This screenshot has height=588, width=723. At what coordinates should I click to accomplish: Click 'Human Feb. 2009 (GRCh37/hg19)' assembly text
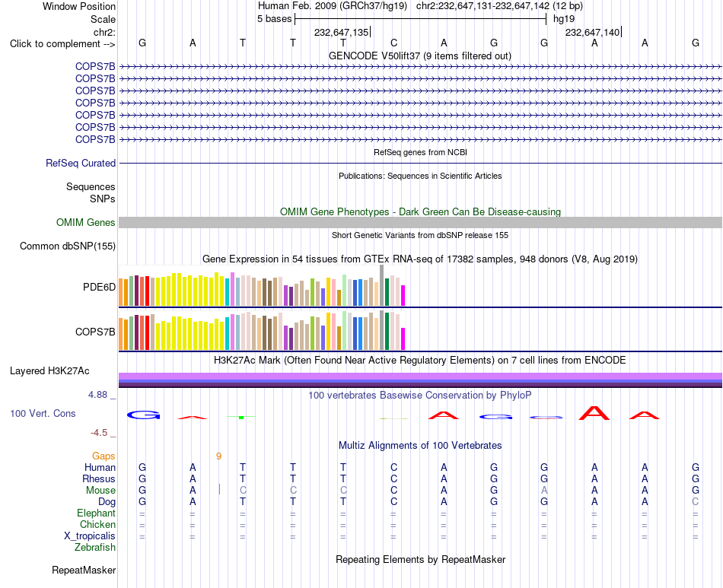[333, 6]
